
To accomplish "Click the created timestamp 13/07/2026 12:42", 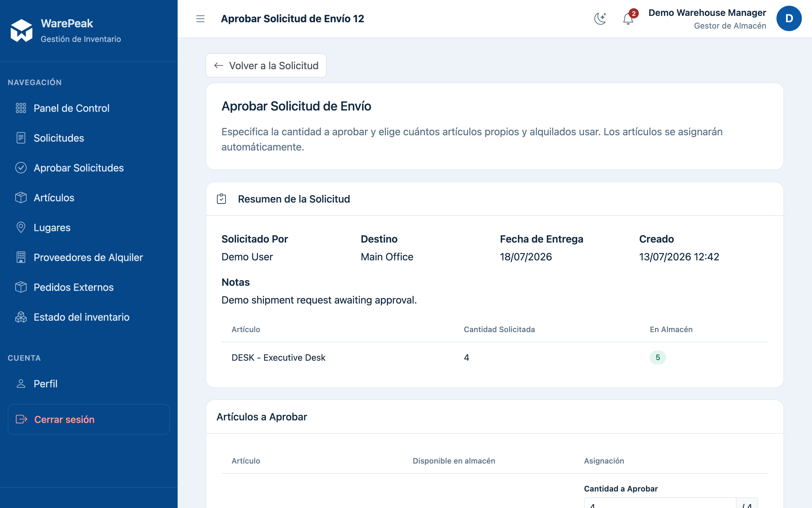I will point(679,257).
